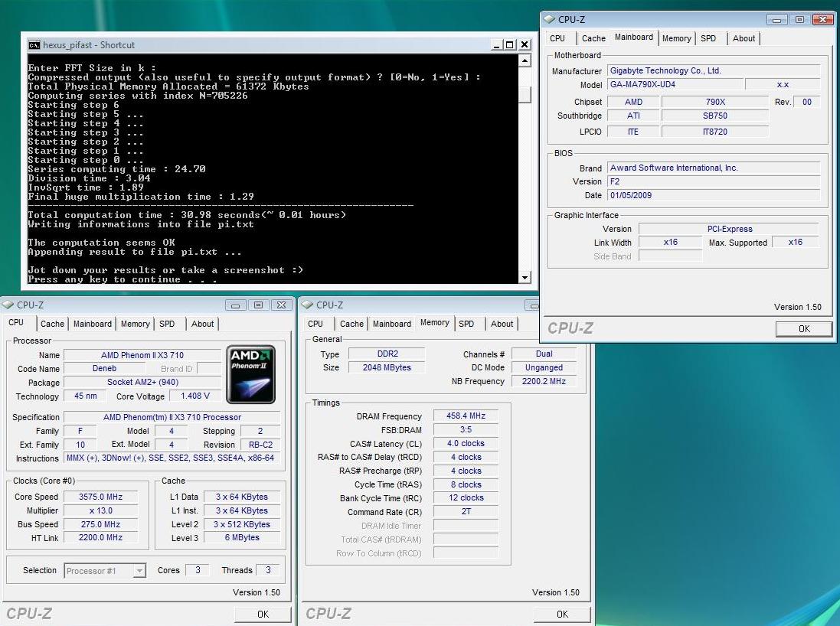840x626 pixels.
Task: Click Gigabyte Technology Co., Ltd. manufacturer value
Action: [x=714, y=70]
